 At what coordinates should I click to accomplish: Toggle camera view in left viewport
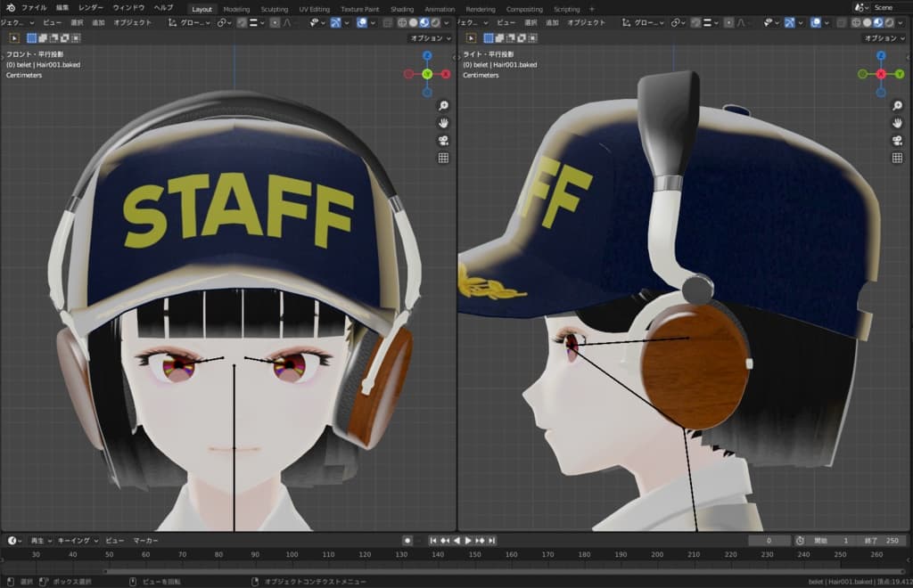442,141
